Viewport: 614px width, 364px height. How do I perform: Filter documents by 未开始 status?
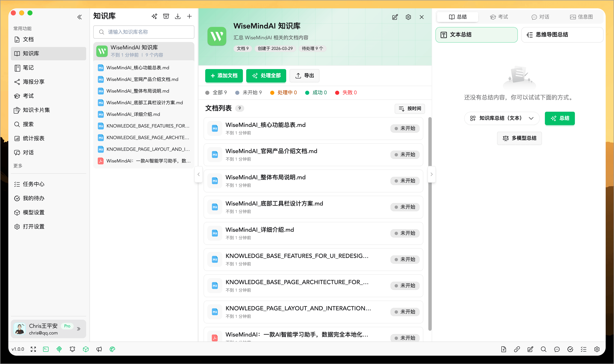coord(249,93)
